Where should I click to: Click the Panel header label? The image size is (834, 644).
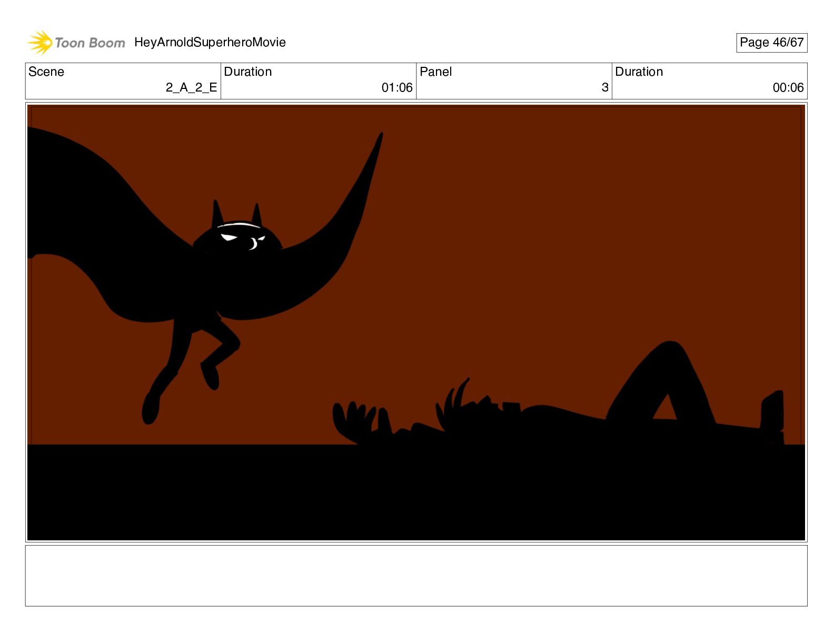tap(436, 72)
